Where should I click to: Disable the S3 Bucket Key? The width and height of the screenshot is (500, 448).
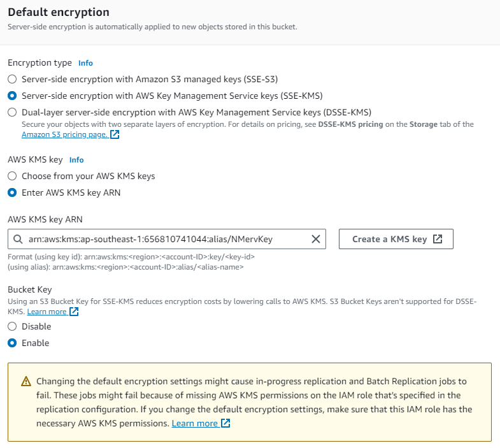point(12,326)
